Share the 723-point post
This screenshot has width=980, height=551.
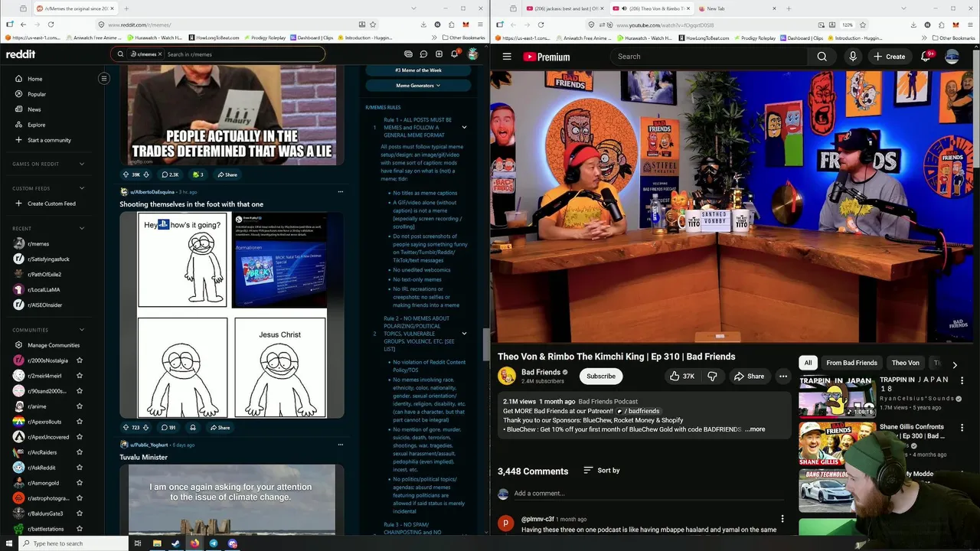(220, 428)
